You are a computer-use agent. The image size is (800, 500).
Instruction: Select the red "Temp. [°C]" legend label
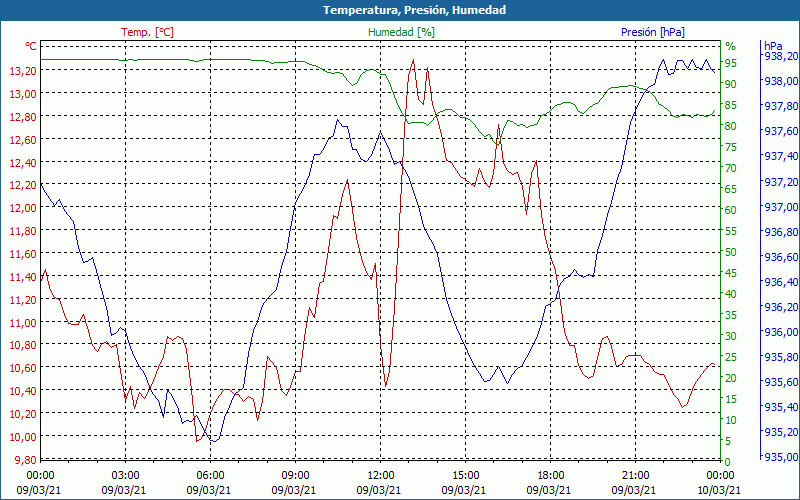pyautogui.click(x=147, y=32)
